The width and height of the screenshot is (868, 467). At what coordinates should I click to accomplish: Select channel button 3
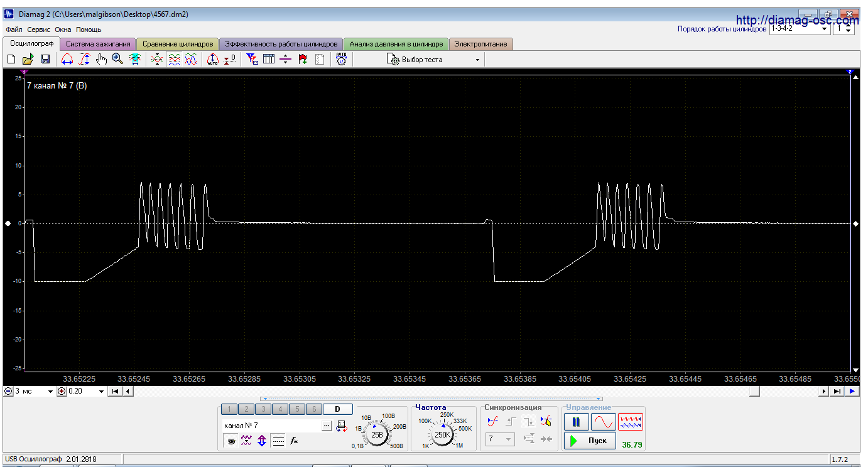point(263,409)
